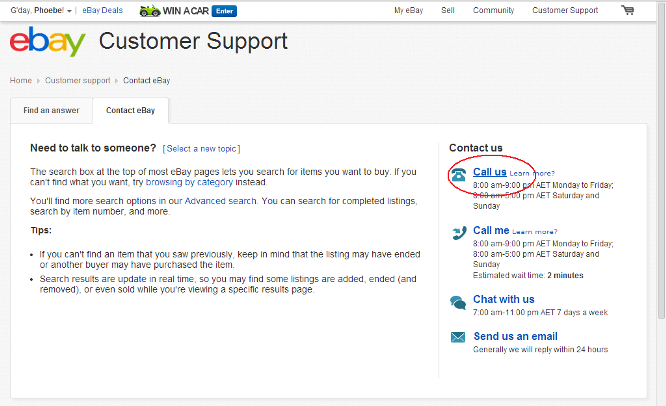This screenshot has height=406, width=666.
Task: Click the Customer Support page title
Action: pos(193,41)
